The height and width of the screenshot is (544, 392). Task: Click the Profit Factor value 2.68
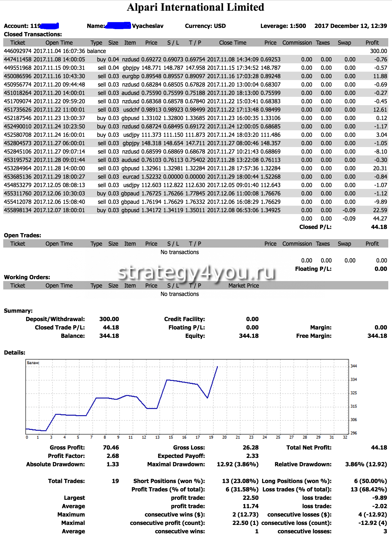(112, 456)
